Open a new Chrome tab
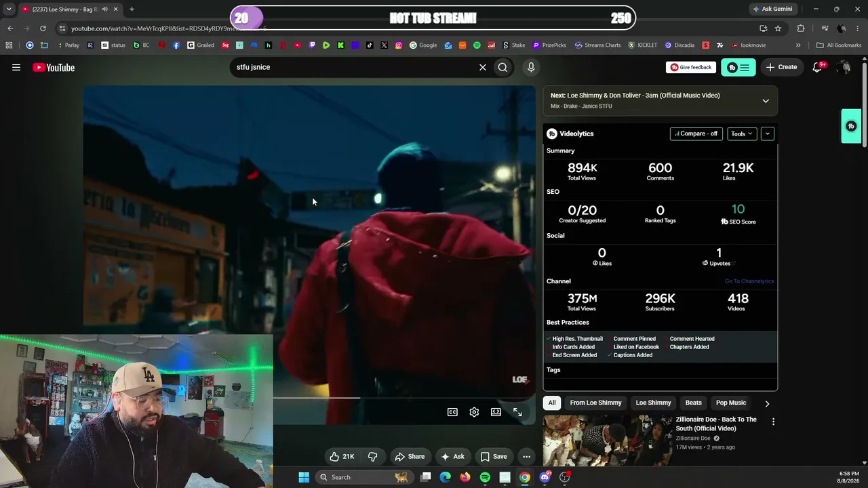868x488 pixels. [x=132, y=9]
